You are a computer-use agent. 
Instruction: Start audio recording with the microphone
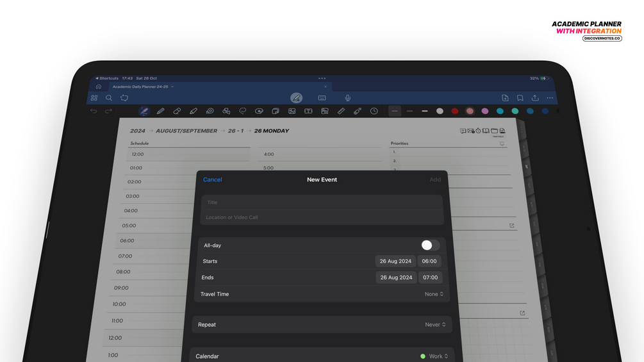pyautogui.click(x=347, y=97)
